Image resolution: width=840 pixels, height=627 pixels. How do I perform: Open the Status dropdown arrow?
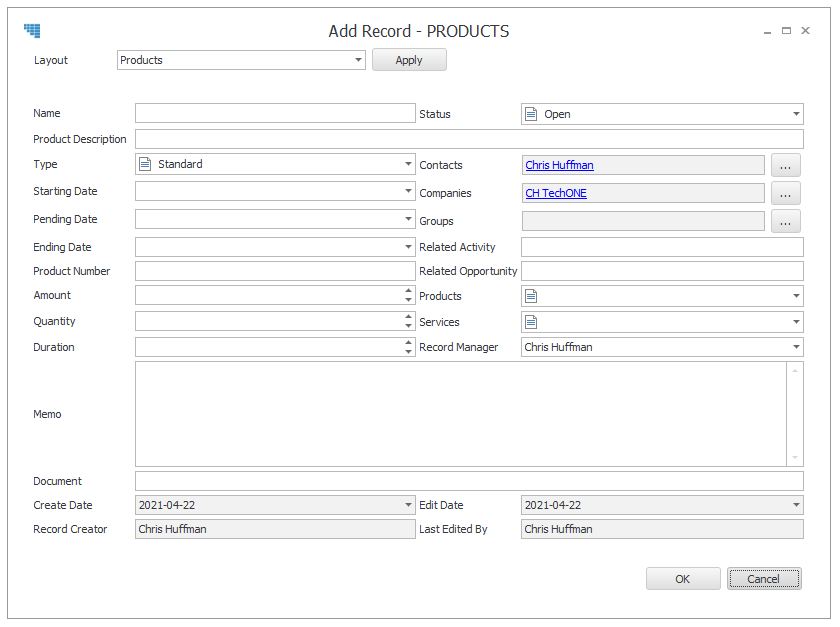coord(796,114)
